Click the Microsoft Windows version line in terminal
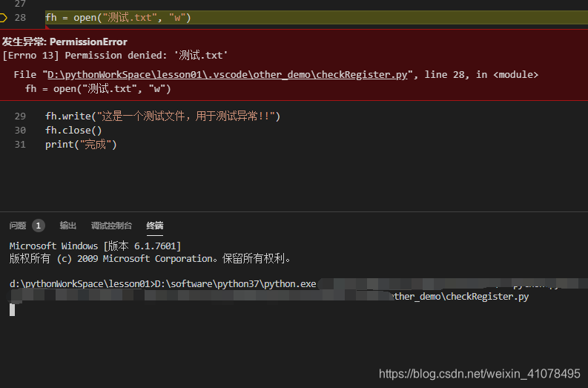 (95, 246)
